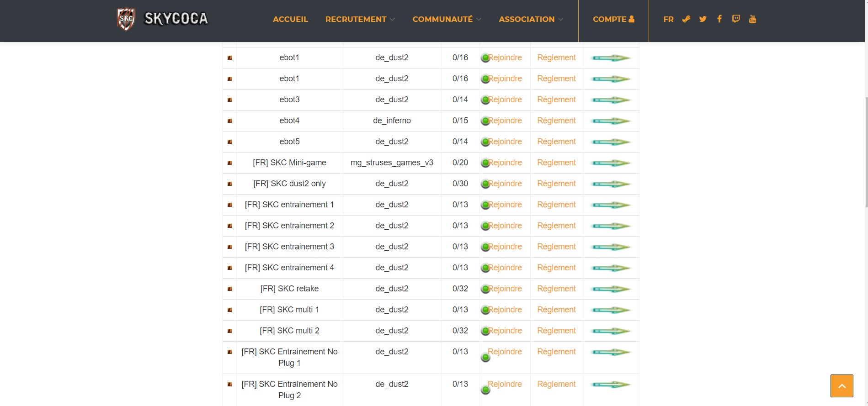Open the Steam icon link in header
Image resolution: width=868 pixels, height=406 pixels.
[x=686, y=19]
